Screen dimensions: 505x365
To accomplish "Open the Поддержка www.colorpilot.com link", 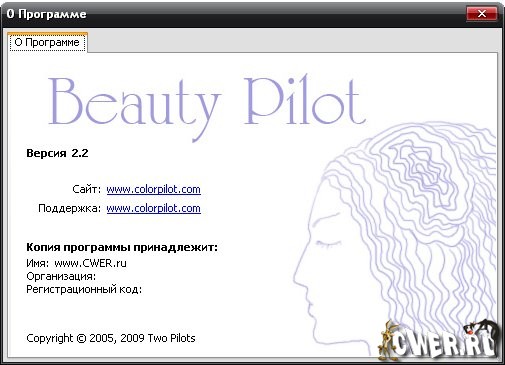I will [x=153, y=208].
